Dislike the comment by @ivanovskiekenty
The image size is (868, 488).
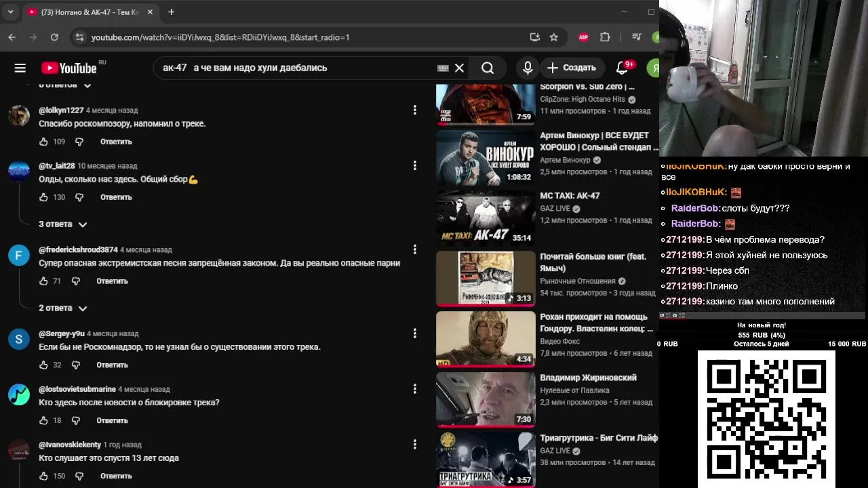pyautogui.click(x=79, y=476)
